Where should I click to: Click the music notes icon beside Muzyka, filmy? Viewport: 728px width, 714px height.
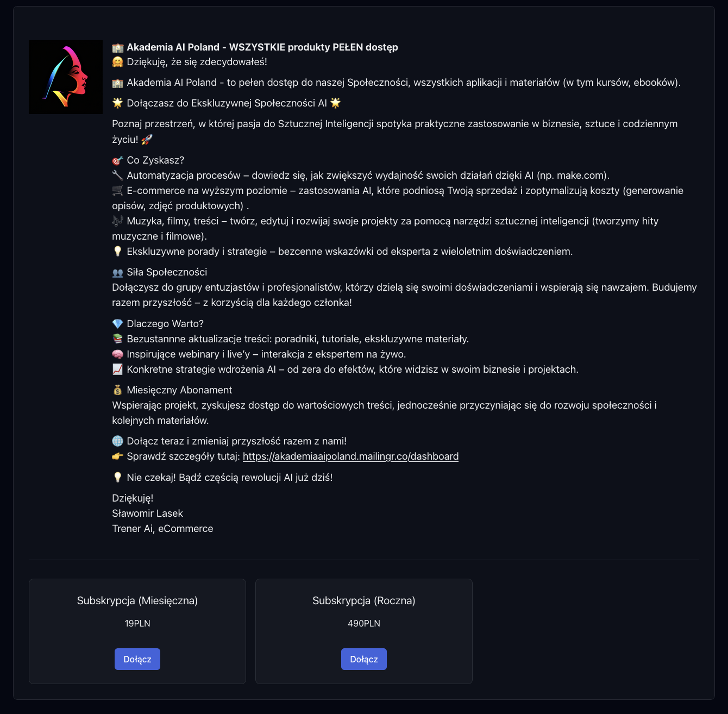(118, 221)
